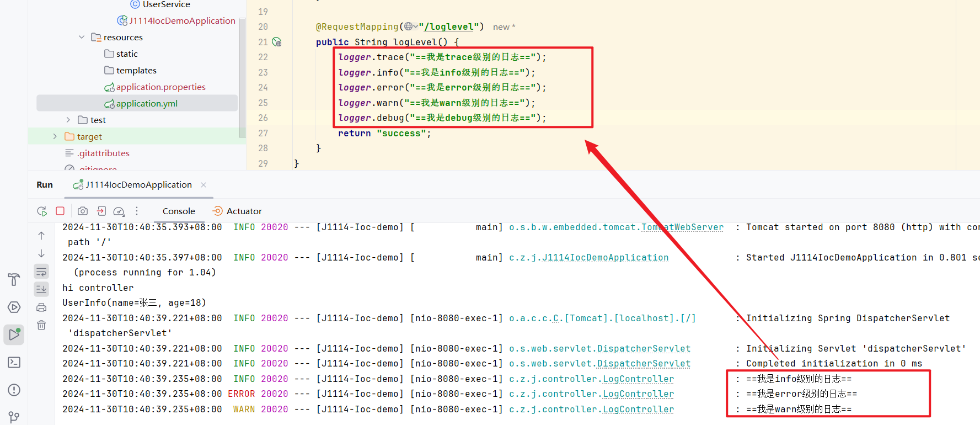Open LogController link on the WARN log line

coord(638,410)
